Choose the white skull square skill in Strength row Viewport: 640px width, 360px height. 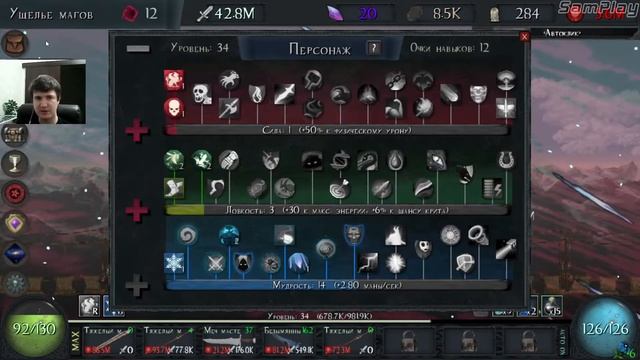[x=202, y=94]
